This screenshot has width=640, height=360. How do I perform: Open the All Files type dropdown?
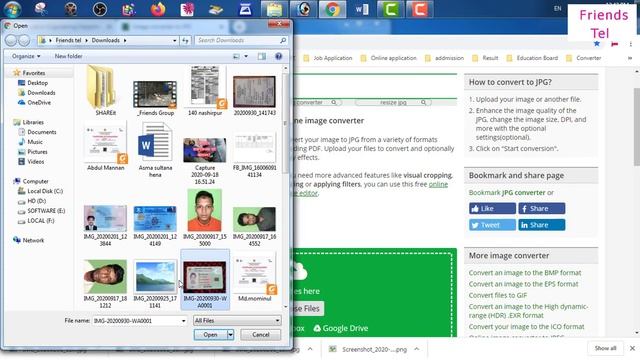[x=237, y=321]
